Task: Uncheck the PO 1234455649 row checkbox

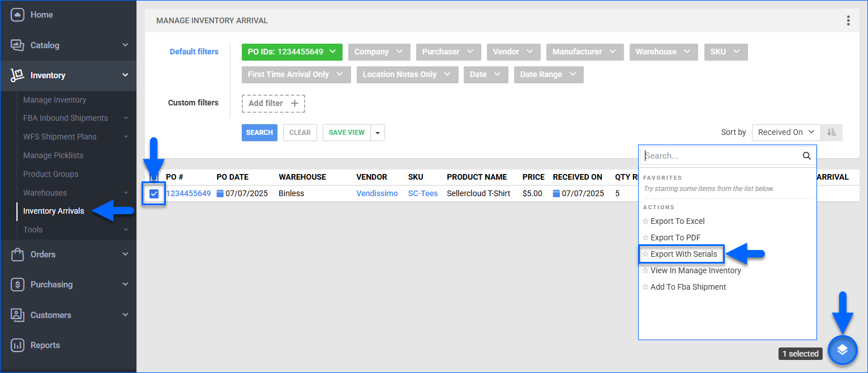Action: pos(154,194)
